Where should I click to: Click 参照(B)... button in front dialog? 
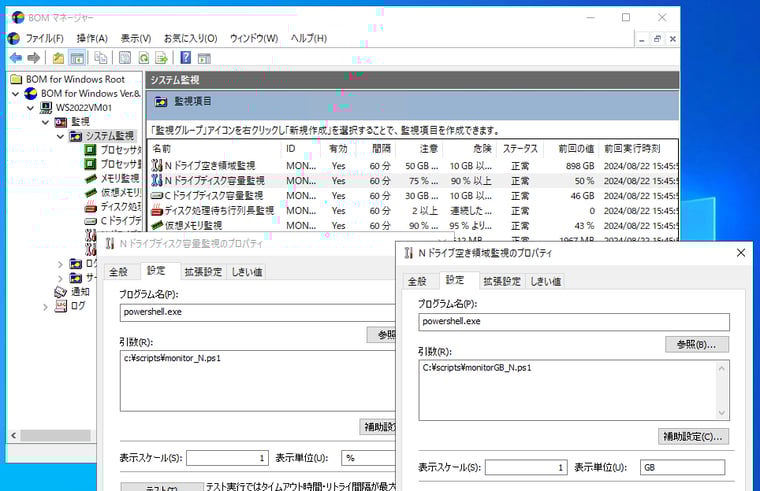point(697,345)
